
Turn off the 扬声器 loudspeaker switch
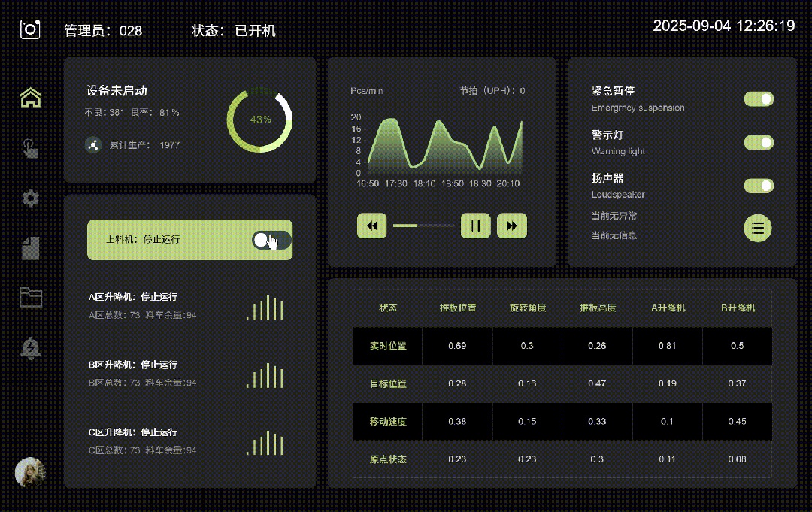[x=759, y=185]
